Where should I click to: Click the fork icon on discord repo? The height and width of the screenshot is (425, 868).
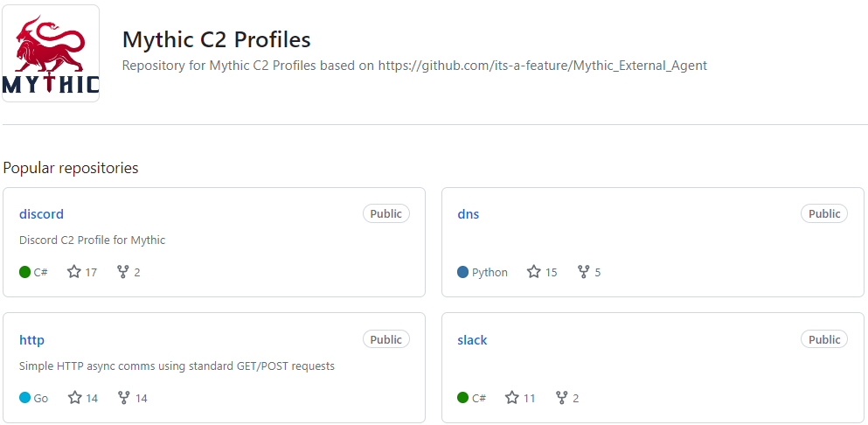point(123,272)
